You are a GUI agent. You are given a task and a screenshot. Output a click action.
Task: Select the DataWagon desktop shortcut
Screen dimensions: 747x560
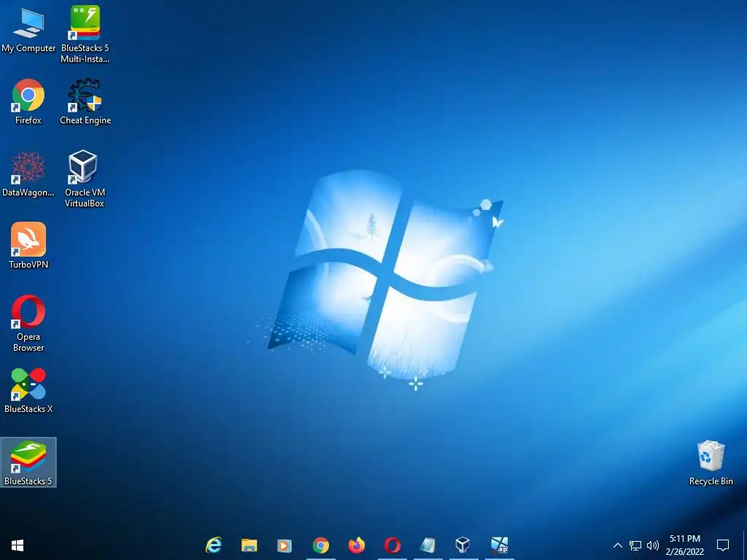coord(28,174)
